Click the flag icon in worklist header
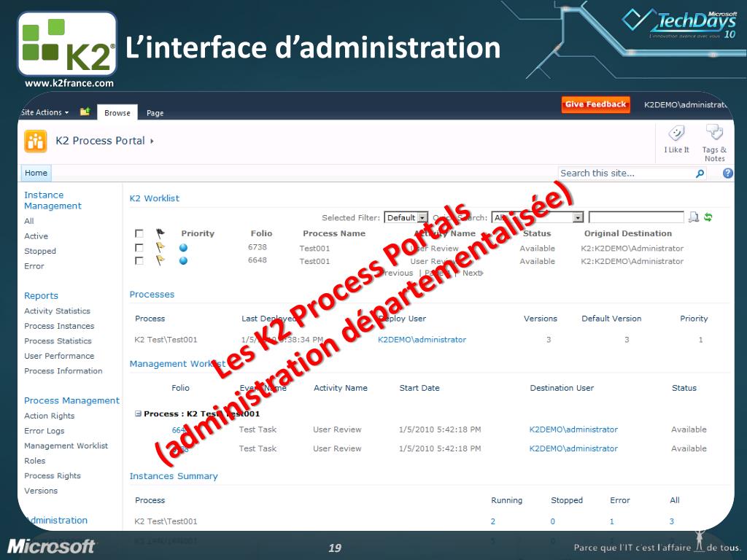 (x=160, y=233)
